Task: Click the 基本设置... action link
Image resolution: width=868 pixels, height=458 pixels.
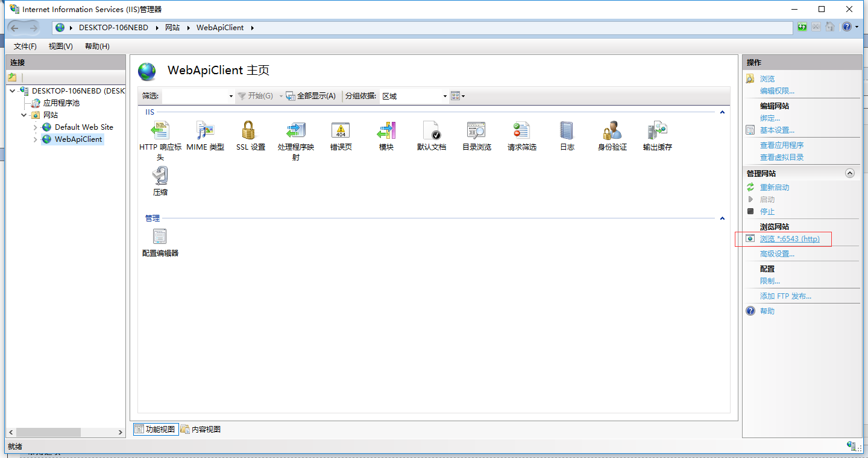Action: [777, 130]
